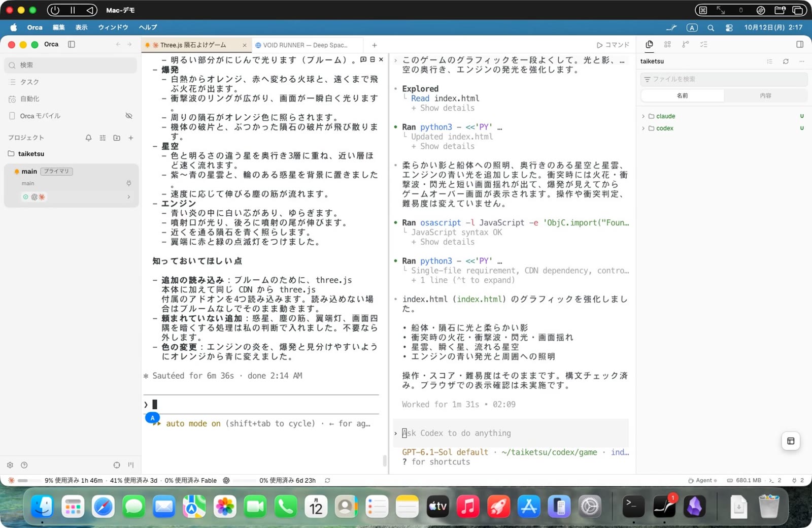Click the コマンド button
This screenshot has height=528, width=812.
[x=613, y=45]
